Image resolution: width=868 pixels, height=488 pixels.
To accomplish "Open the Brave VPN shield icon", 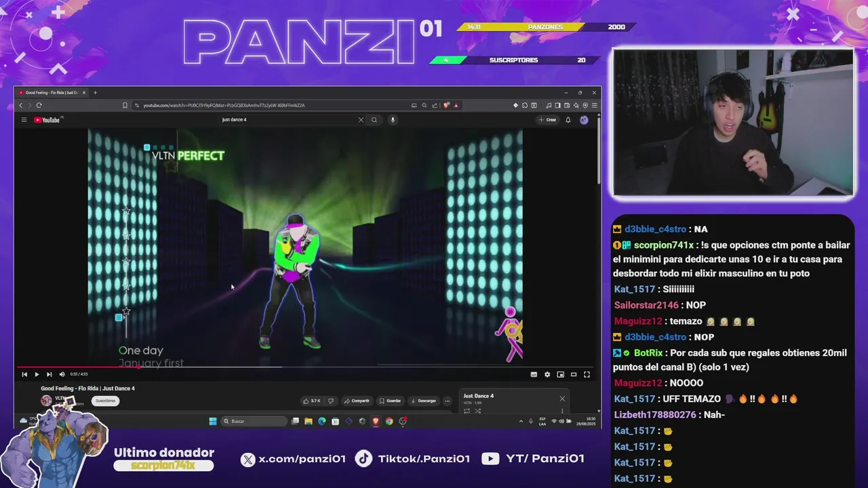I will click(585, 105).
